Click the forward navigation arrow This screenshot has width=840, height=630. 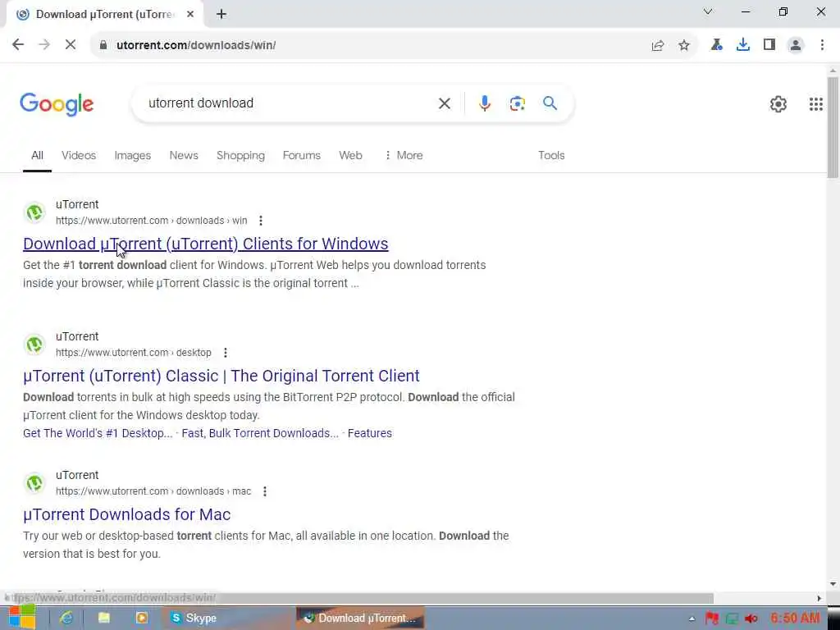tap(44, 44)
